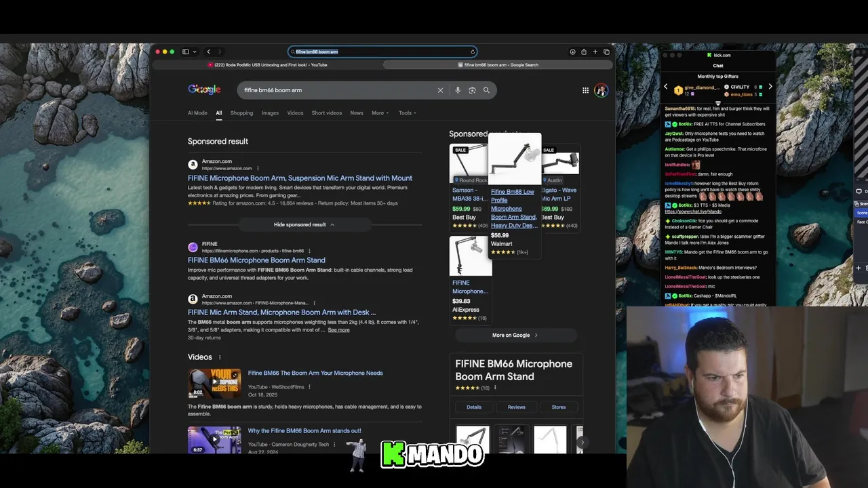The height and width of the screenshot is (488, 868).
Task: Click the Safari address bar
Action: point(382,52)
